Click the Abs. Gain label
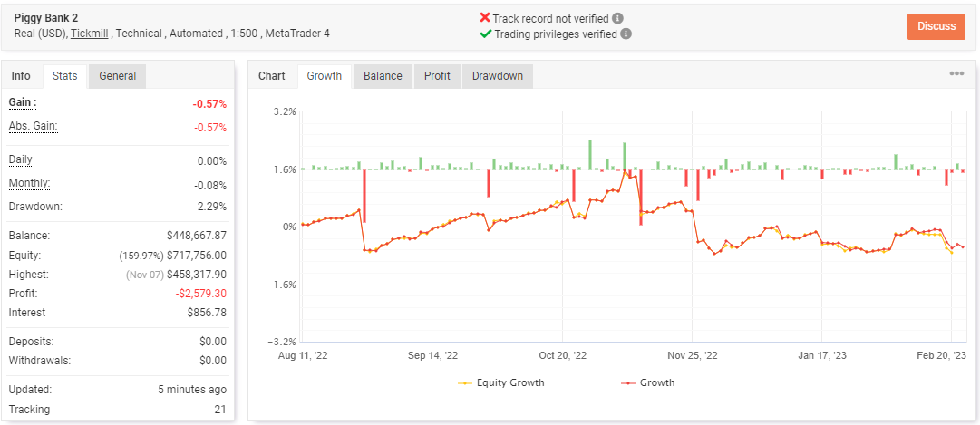Screen dimensions: 980x425 [34, 127]
